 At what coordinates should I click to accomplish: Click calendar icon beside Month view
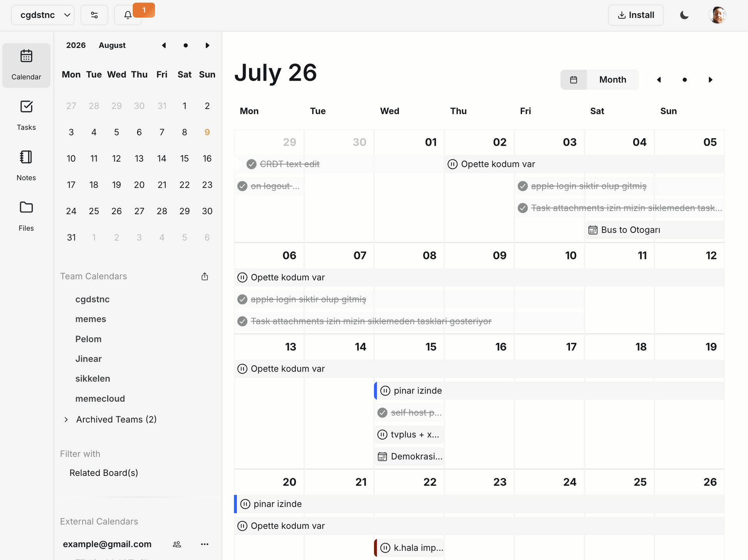(x=573, y=80)
